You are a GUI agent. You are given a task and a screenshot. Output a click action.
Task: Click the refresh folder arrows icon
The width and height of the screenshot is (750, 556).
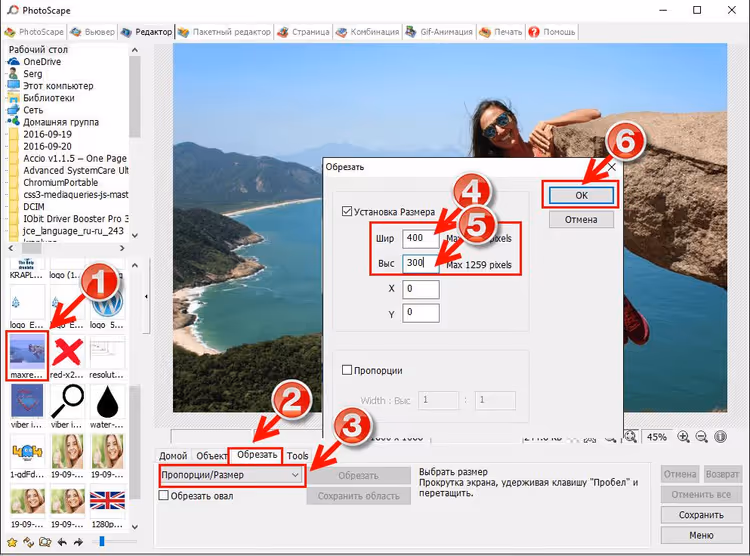pyautogui.click(x=29, y=542)
